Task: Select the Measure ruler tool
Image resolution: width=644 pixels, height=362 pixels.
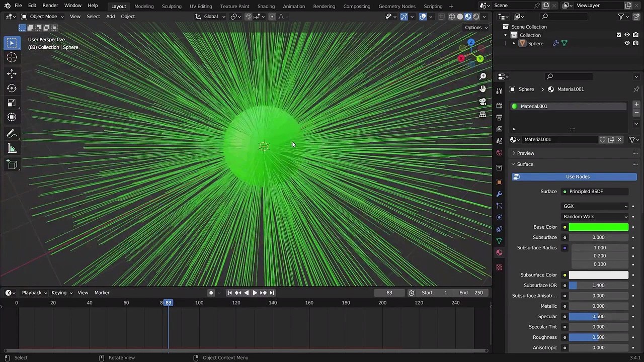Action: 12,148
